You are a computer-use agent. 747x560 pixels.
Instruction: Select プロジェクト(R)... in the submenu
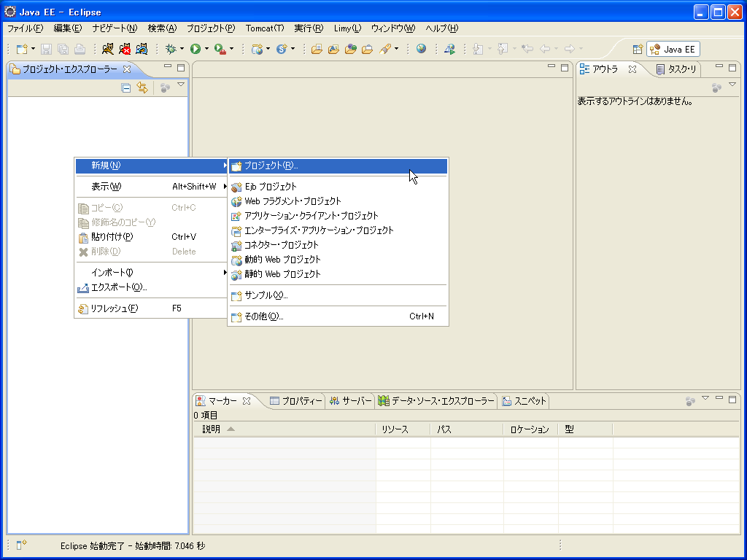[338, 166]
